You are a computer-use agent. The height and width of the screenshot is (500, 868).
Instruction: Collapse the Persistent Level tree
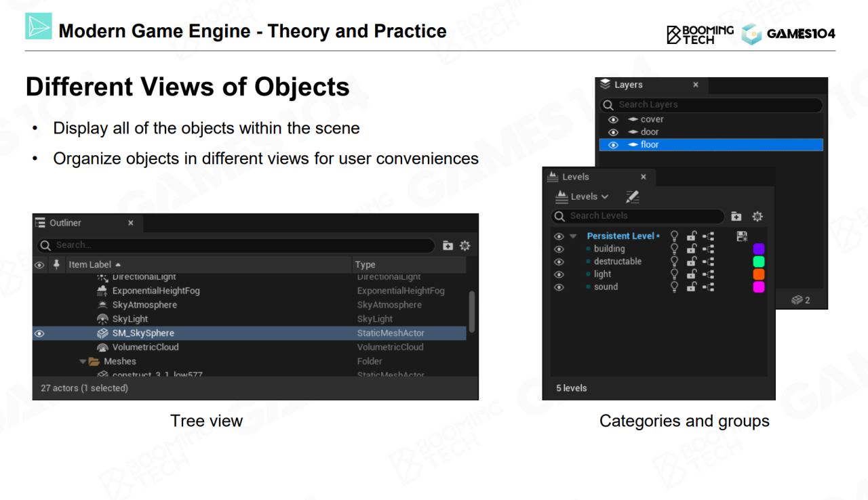coord(573,236)
